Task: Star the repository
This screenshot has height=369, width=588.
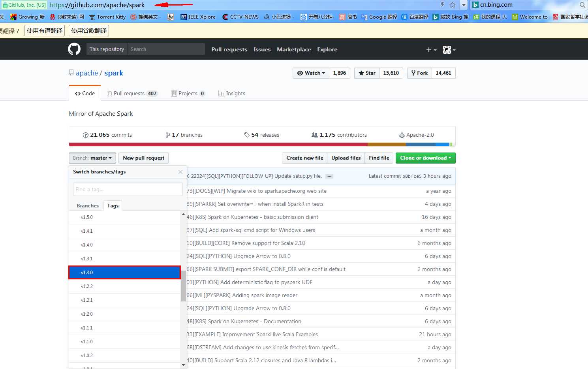Action: [x=367, y=73]
